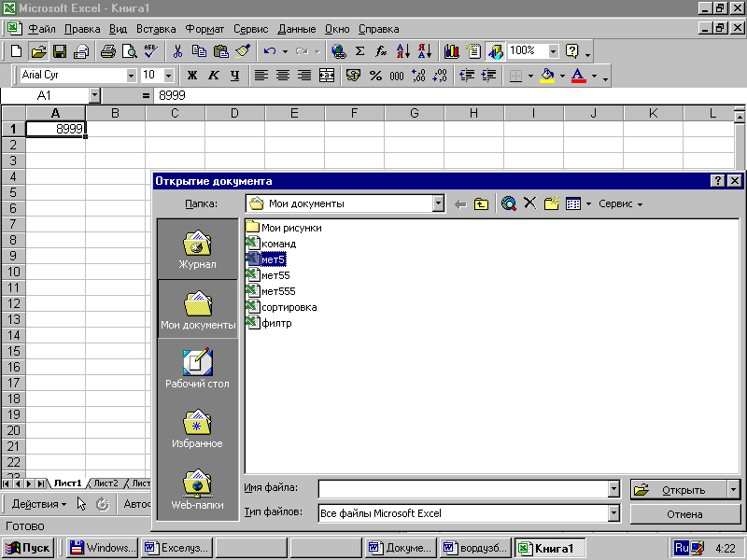Open the Формат menu
This screenshot has height=560, width=747.
[204, 29]
